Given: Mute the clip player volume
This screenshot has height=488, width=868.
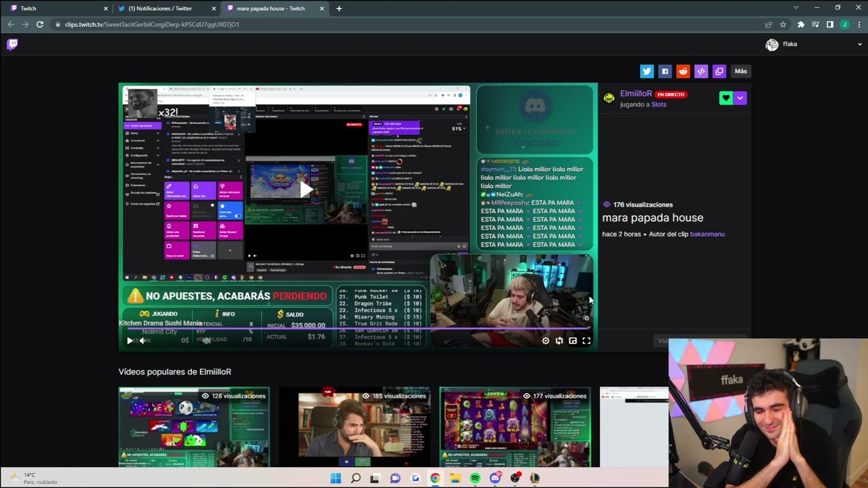Looking at the screenshot, I should click(x=142, y=341).
